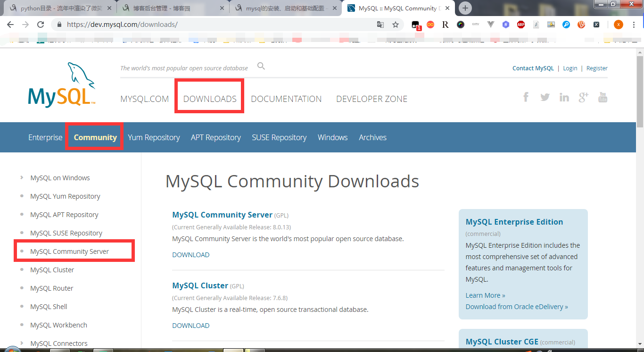Viewport: 644px width, 352px height.
Task: Go back with the browser back arrow
Action: tap(10, 25)
